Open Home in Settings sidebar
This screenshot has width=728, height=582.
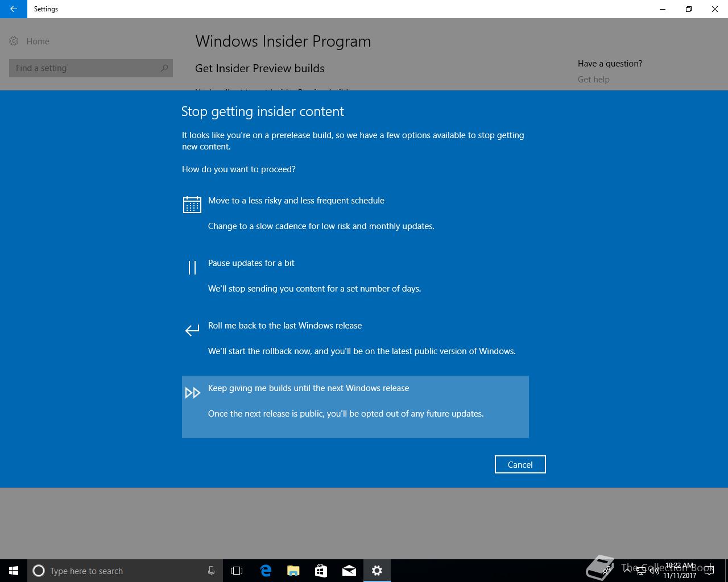click(x=38, y=41)
